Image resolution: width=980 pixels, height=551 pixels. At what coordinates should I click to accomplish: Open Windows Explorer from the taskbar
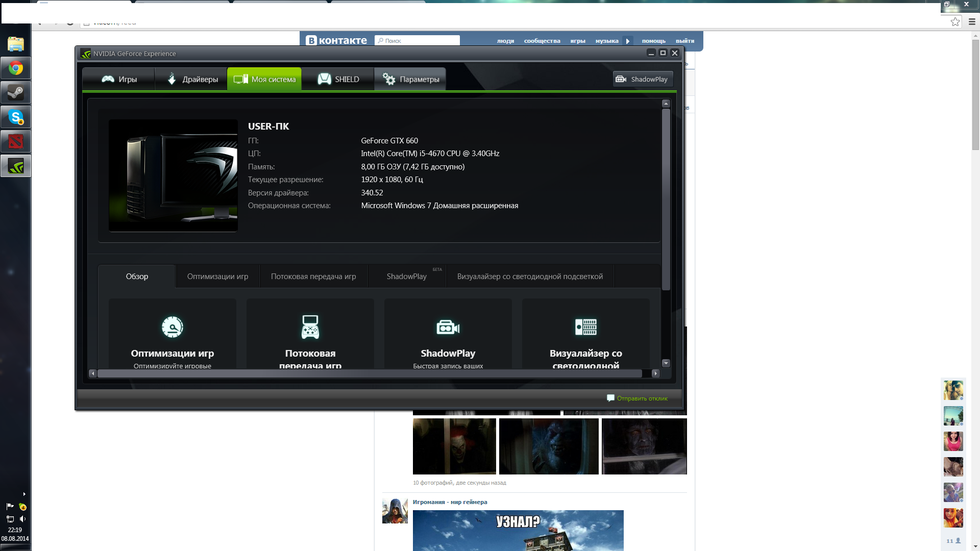[16, 44]
